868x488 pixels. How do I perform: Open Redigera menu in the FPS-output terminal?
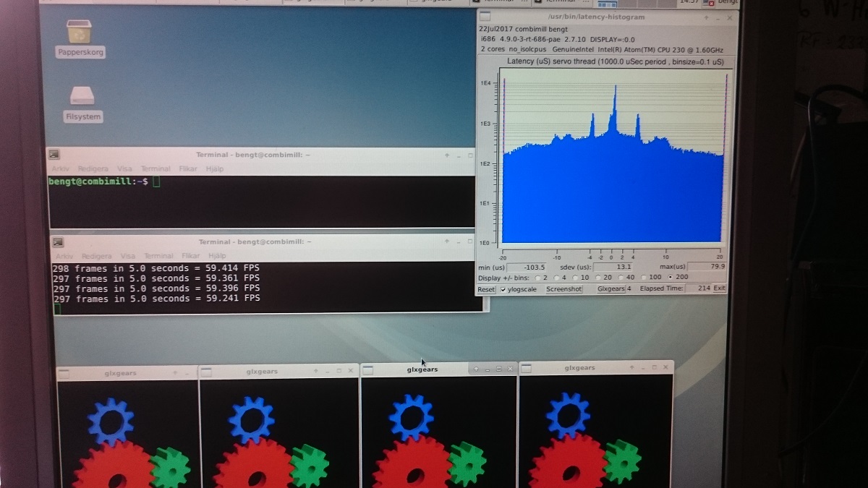pyautogui.click(x=97, y=256)
